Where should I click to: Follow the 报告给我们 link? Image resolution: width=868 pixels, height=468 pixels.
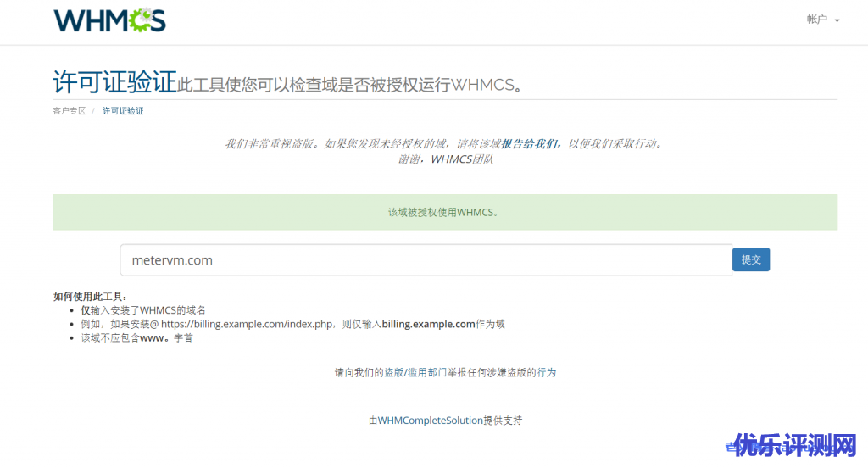(529, 144)
